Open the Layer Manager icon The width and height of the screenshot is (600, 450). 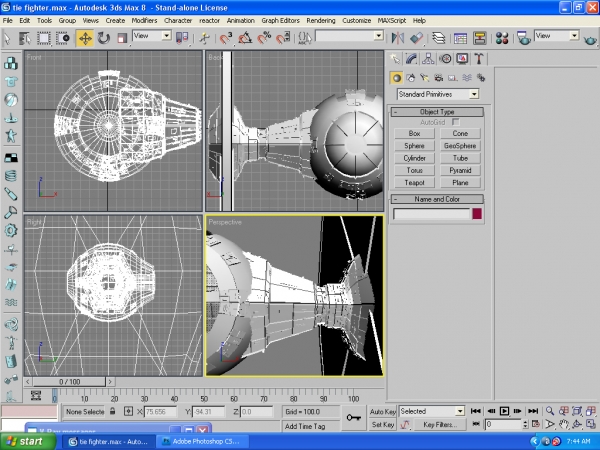pyautogui.click(x=439, y=38)
